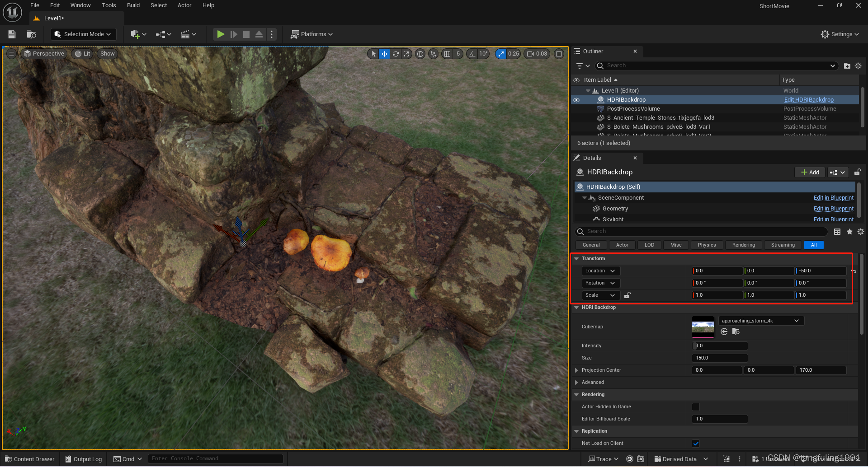The height and width of the screenshot is (467, 868).
Task: Add a new folder in Outliner
Action: pos(847,66)
